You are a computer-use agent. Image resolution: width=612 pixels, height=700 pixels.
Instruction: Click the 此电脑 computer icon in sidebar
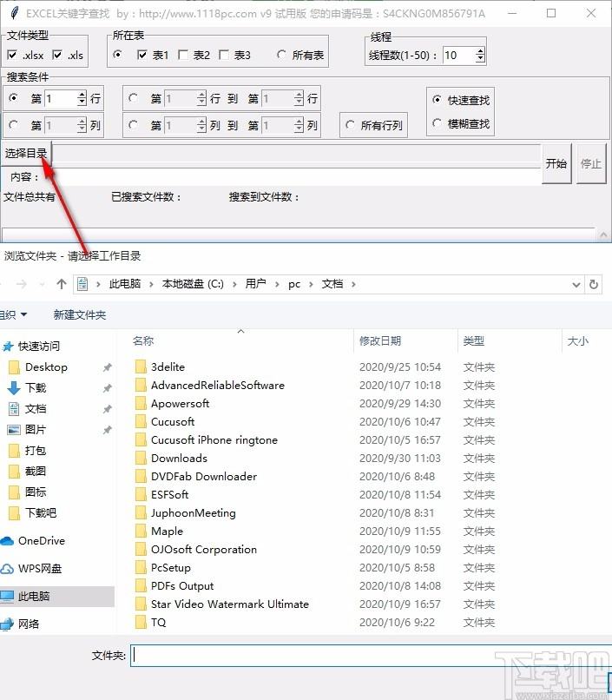(x=7, y=597)
